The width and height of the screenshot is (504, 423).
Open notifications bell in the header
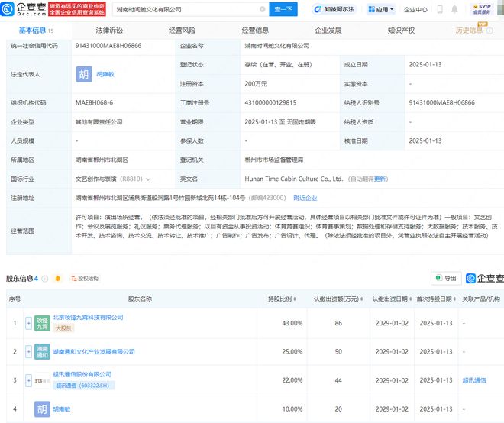pyautogui.click(x=454, y=9)
